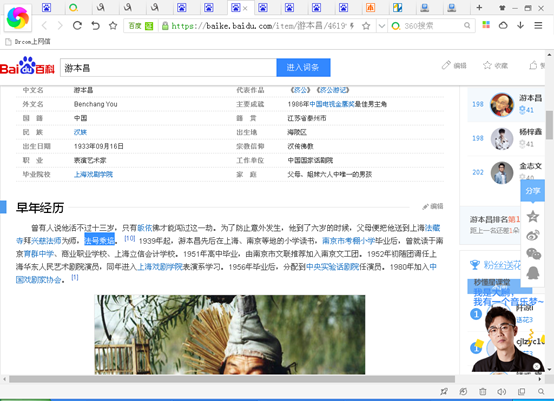Click the 粉丝送花 trophy icon
This screenshot has width=554, height=401.
[x=475, y=265]
